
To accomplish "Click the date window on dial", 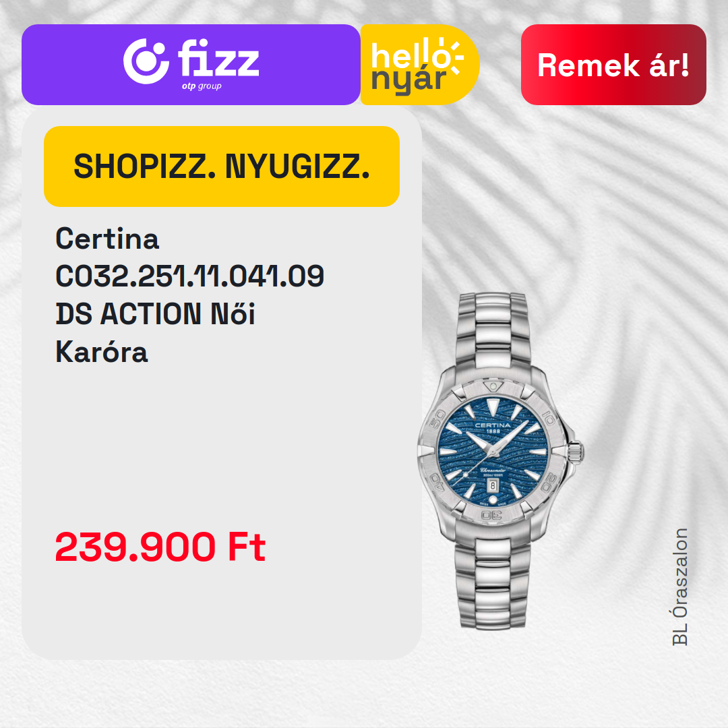I will (x=493, y=485).
